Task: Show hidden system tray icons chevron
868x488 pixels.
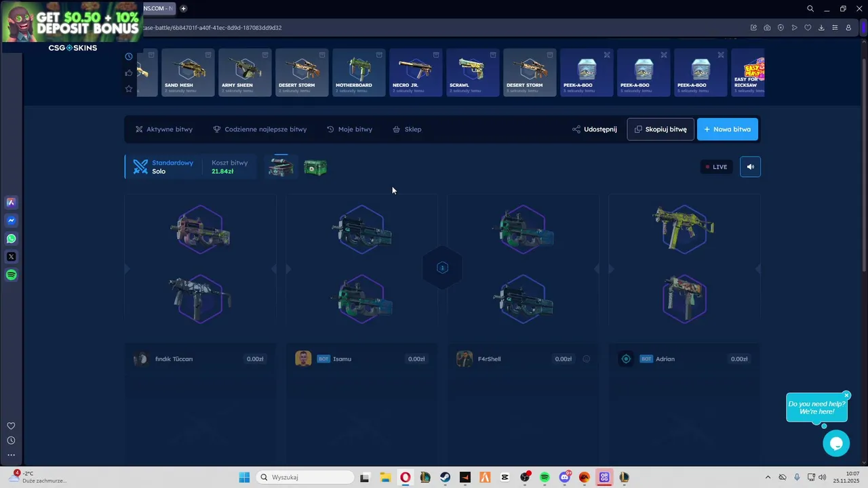Action: [x=768, y=477]
